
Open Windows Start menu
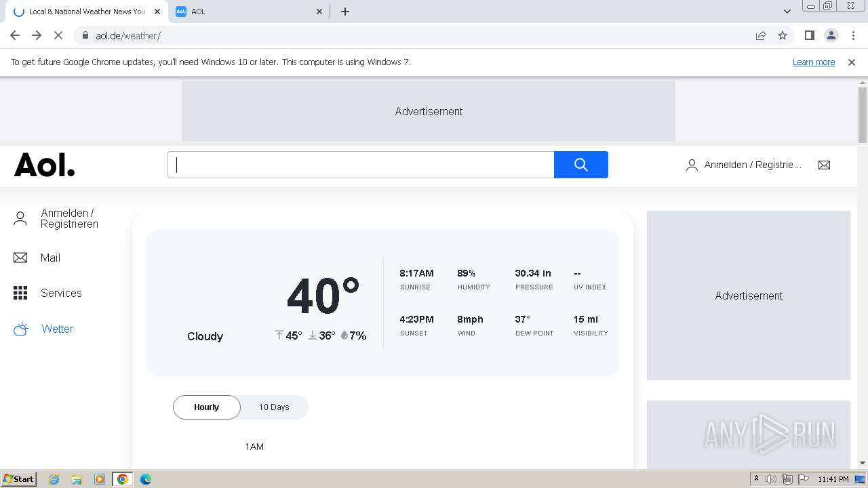click(19, 479)
